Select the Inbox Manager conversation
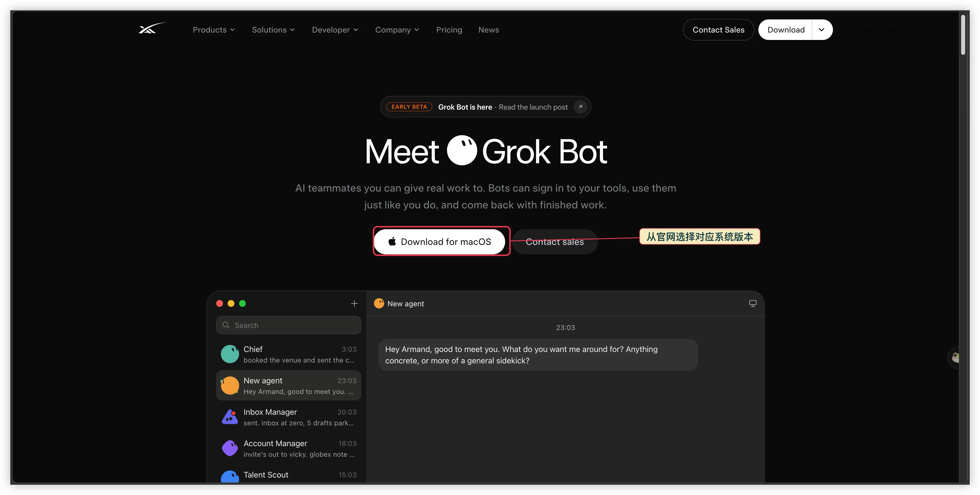 click(288, 417)
